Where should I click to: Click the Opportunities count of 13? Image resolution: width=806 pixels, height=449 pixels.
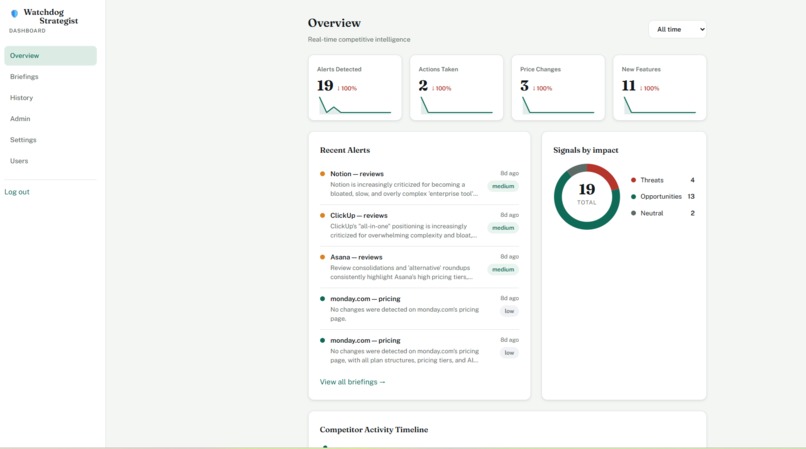click(x=691, y=196)
